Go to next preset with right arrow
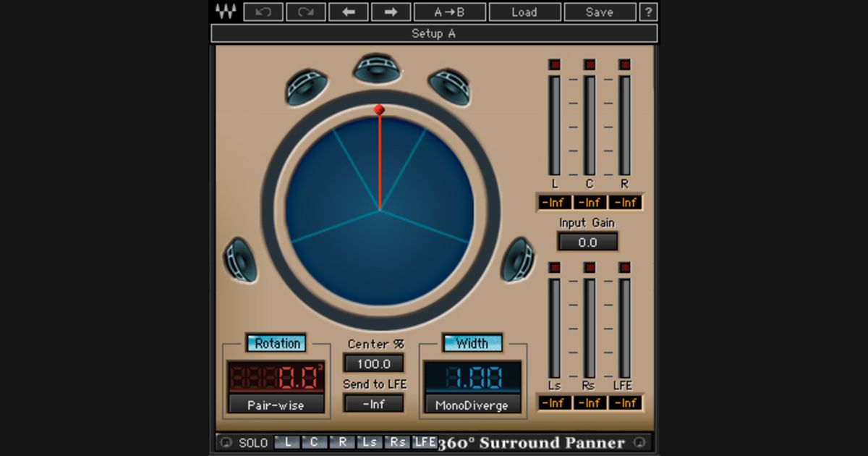The width and height of the screenshot is (868, 456). pos(391,12)
